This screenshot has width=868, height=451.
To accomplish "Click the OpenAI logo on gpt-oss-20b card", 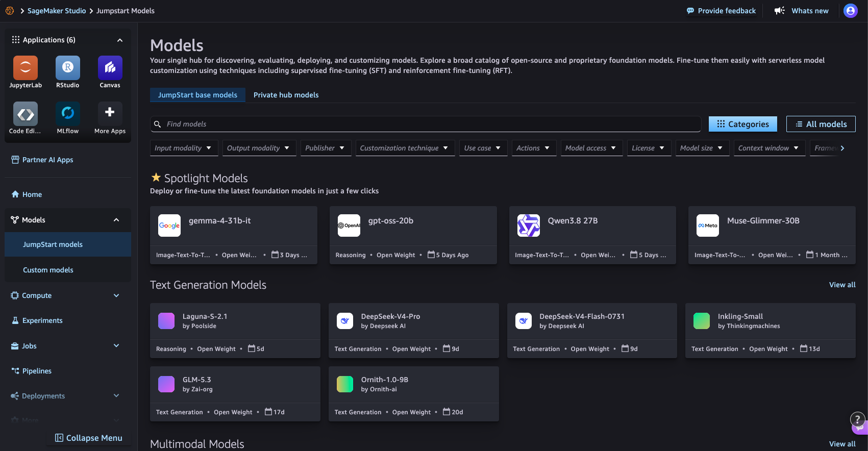I will tap(349, 225).
